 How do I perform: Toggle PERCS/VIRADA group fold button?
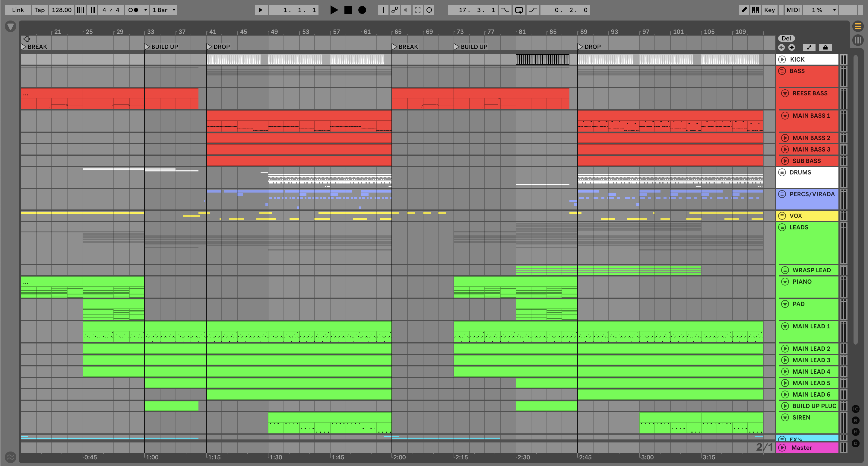point(782,194)
